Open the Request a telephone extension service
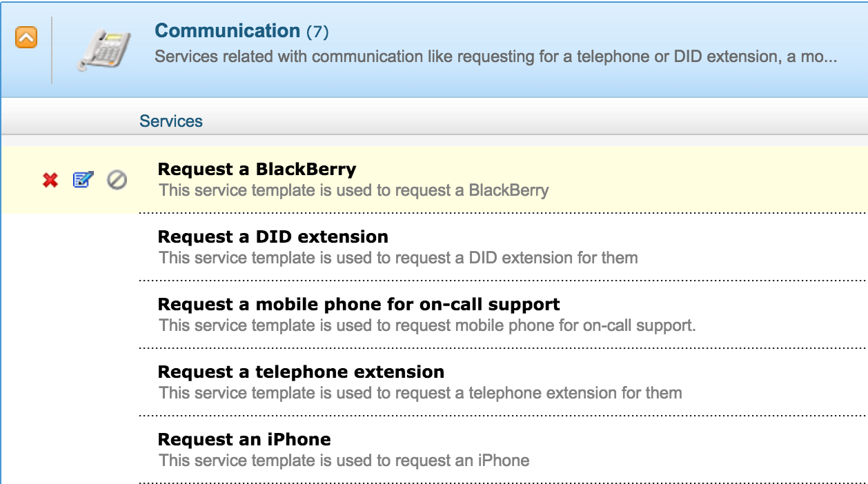Screen dimensions: 868x484 [301, 372]
